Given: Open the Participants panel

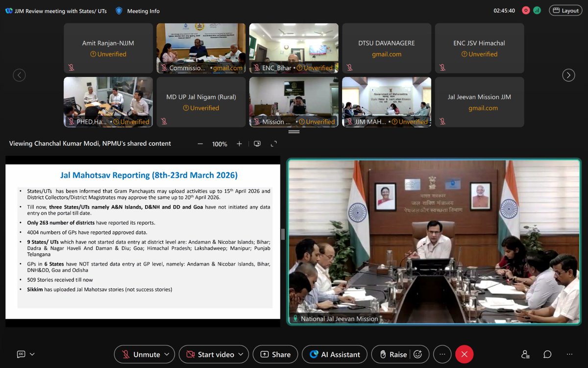Looking at the screenshot, I should pyautogui.click(x=526, y=354).
